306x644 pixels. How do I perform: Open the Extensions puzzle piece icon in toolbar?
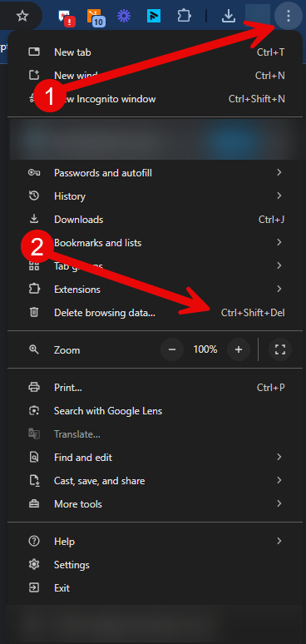pos(184,16)
